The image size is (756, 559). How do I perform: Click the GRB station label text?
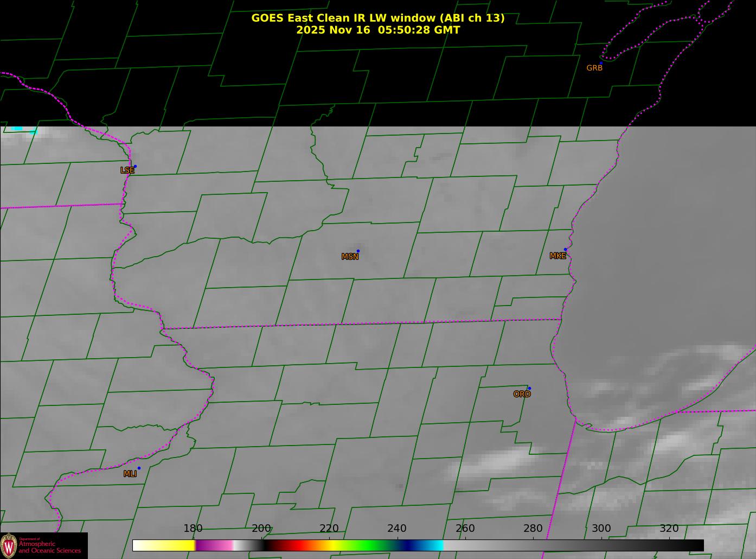pyautogui.click(x=594, y=68)
